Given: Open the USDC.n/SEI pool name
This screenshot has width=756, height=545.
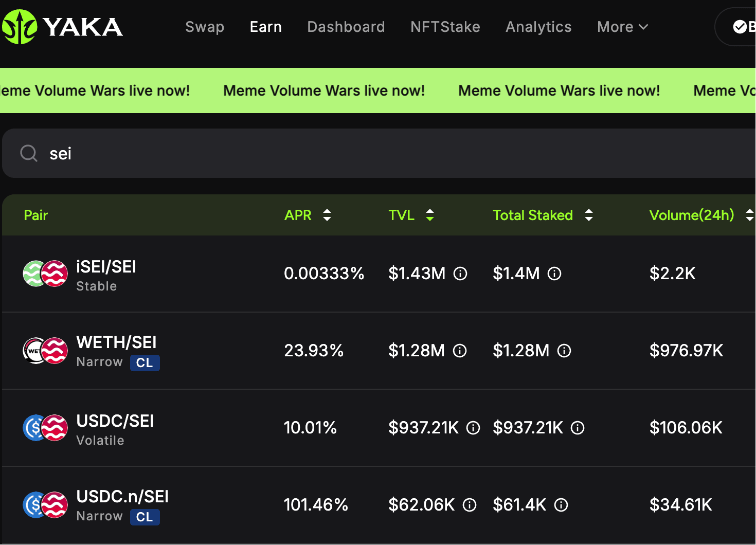Looking at the screenshot, I should 122,497.
